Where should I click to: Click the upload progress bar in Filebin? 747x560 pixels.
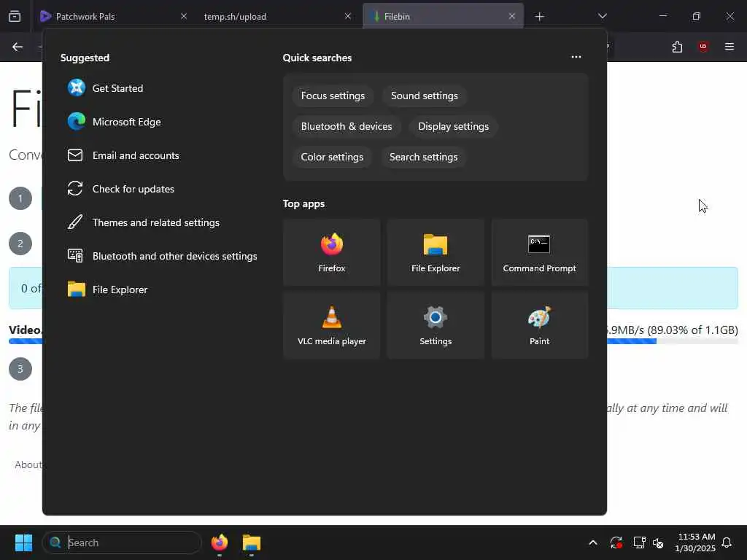[x=673, y=341]
